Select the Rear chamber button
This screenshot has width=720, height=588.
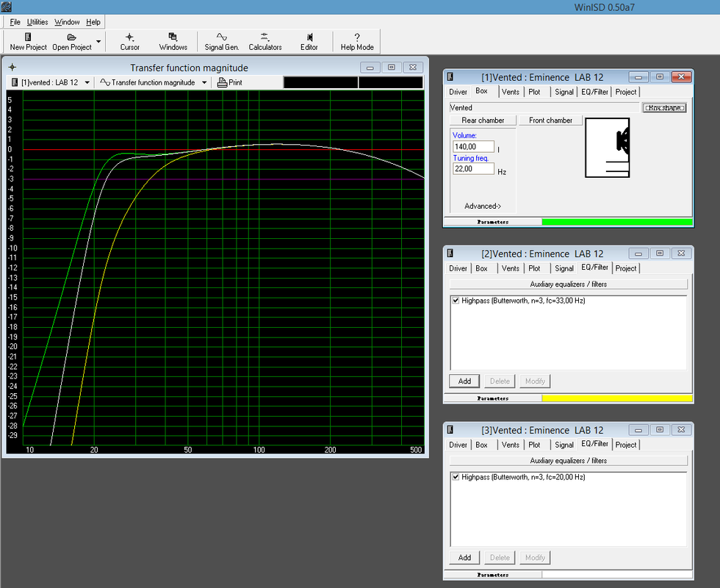483,121
